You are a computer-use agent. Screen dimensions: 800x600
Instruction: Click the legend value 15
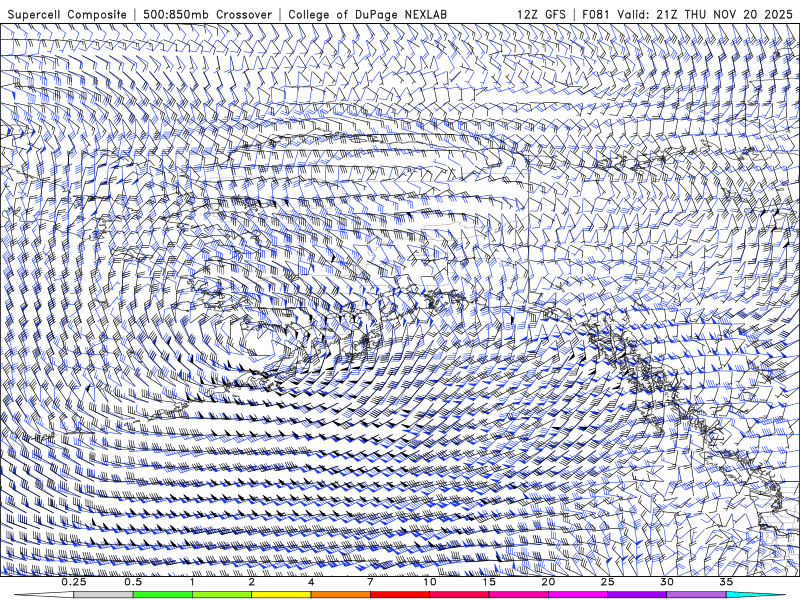click(489, 582)
